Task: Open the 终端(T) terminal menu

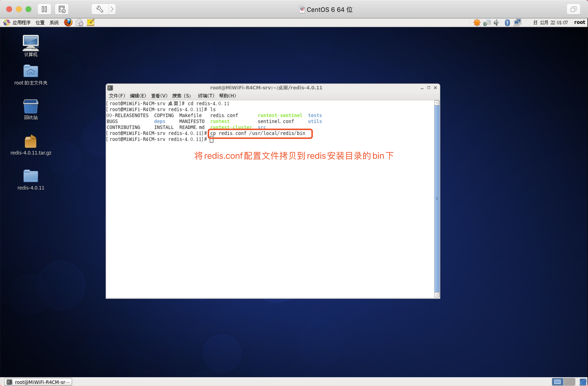Action: [206, 96]
